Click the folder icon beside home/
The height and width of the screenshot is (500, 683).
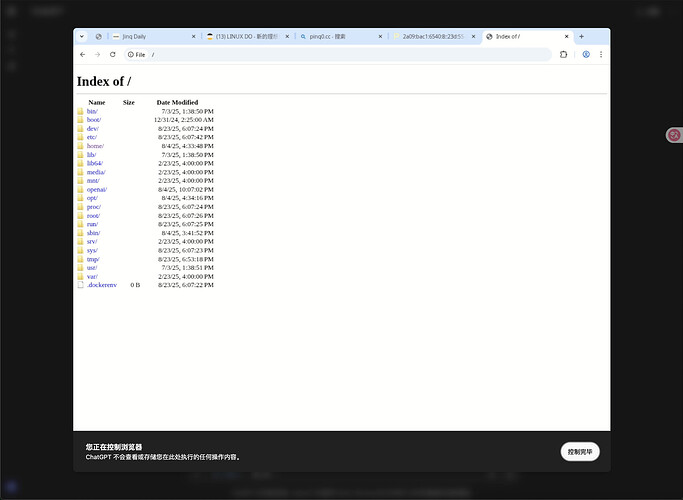[80, 146]
